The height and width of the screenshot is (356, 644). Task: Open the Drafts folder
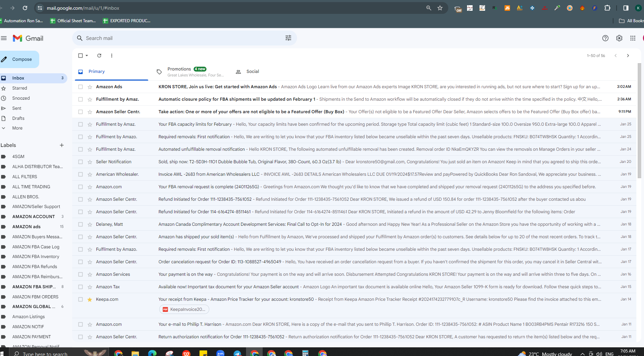[x=33, y=118]
